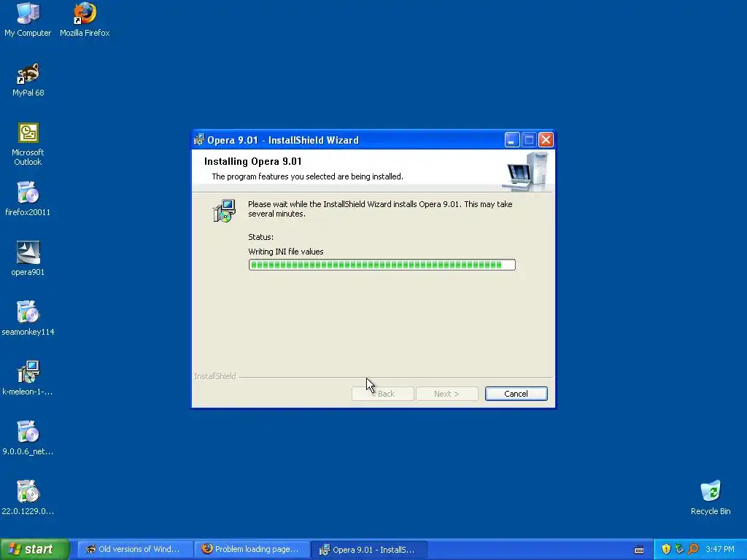Select the Mozilla Firefox desktop shortcut
The height and width of the screenshot is (560, 747).
click(x=85, y=20)
